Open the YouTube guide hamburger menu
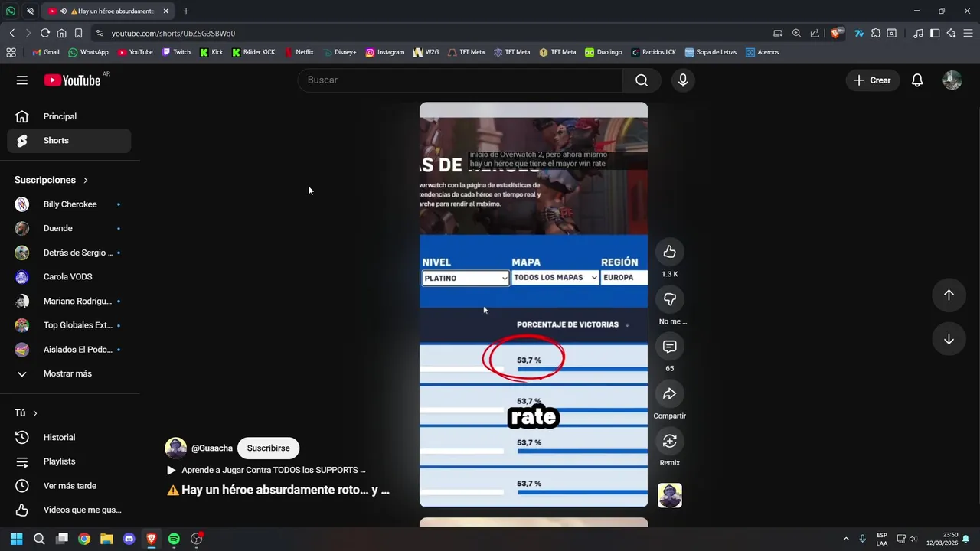 click(x=22, y=80)
